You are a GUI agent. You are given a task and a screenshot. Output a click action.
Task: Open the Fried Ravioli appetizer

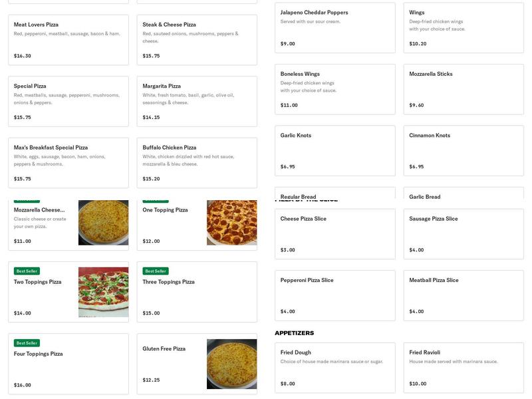click(463, 367)
